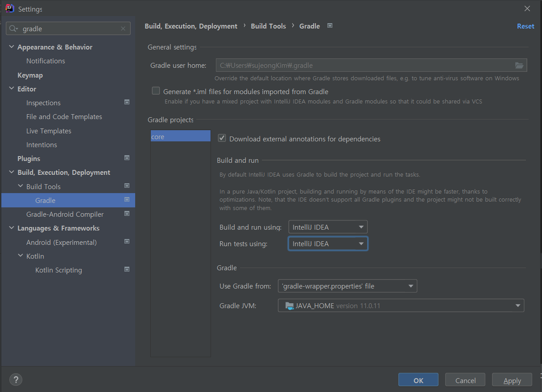This screenshot has width=542, height=392.
Task: Close the Settings dialog
Action: (527, 8)
